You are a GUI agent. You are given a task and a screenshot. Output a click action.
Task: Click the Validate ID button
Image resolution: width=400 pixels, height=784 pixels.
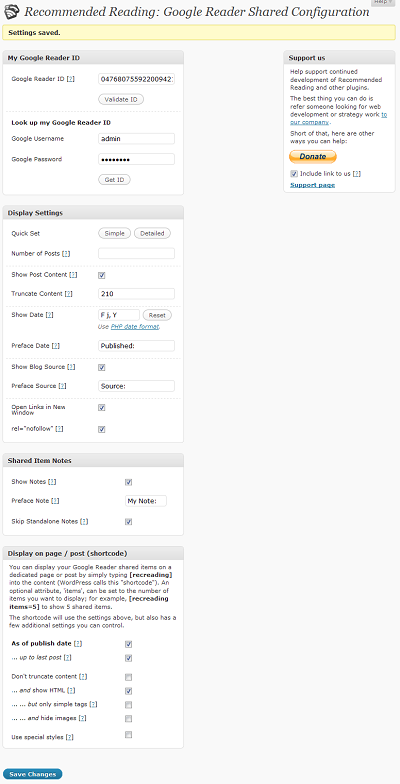[121, 100]
